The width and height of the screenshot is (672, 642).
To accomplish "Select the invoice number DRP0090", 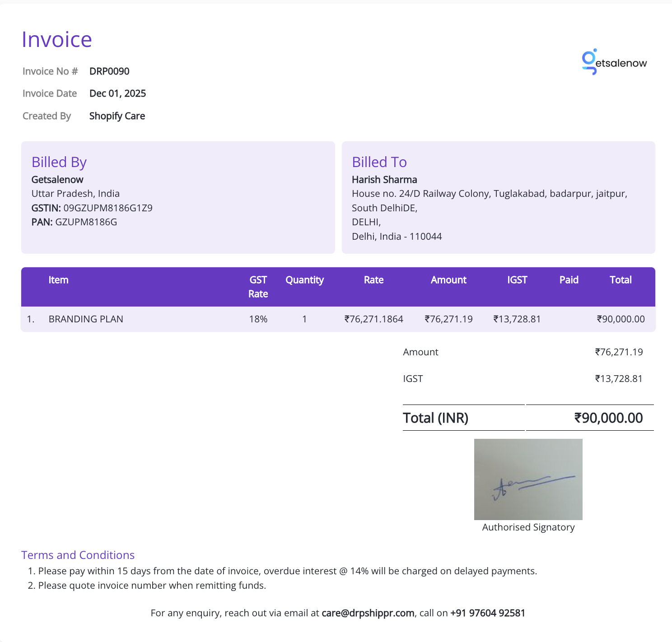I will point(109,71).
